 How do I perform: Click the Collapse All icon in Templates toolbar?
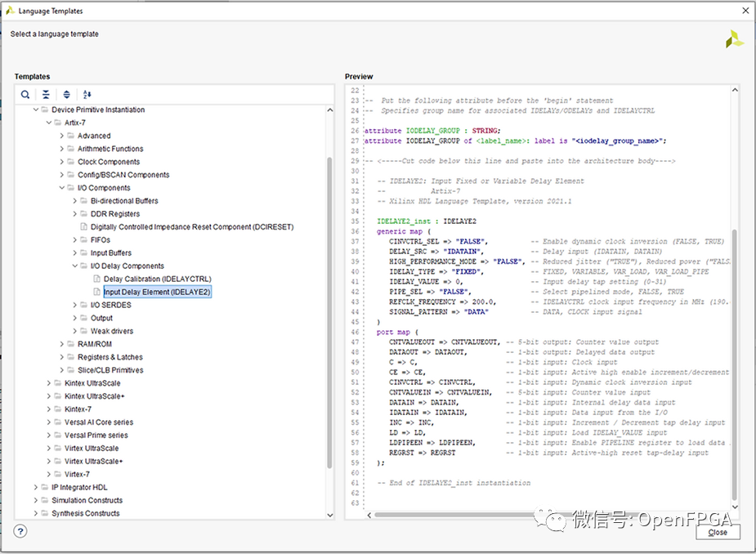46,95
